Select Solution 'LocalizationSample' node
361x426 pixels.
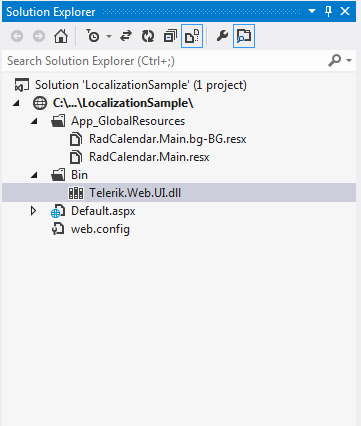(x=141, y=85)
